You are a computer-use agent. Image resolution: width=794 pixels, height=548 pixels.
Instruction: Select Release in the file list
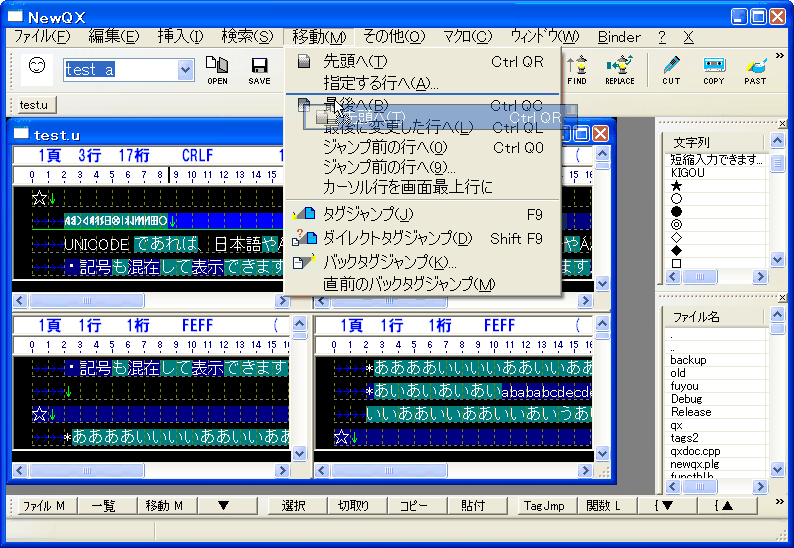tap(691, 412)
